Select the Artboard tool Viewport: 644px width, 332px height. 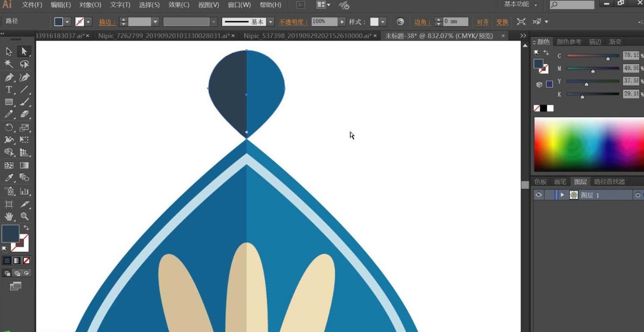pos(9,204)
